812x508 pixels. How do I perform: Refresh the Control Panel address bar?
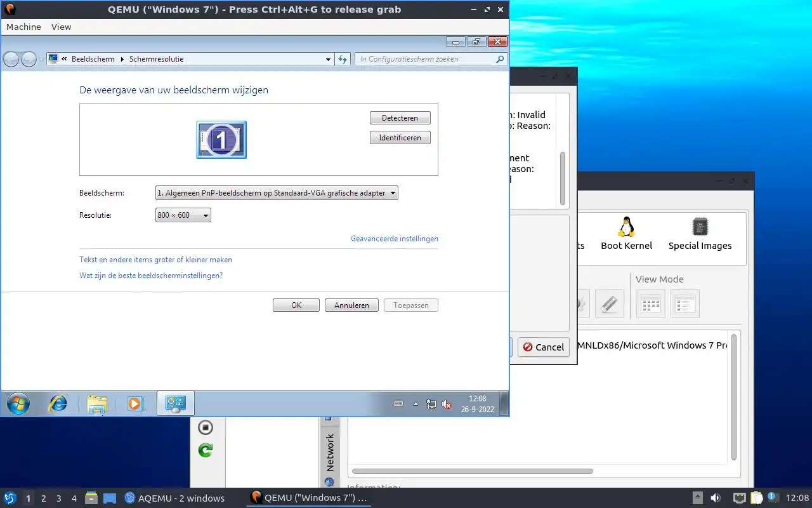(x=343, y=59)
